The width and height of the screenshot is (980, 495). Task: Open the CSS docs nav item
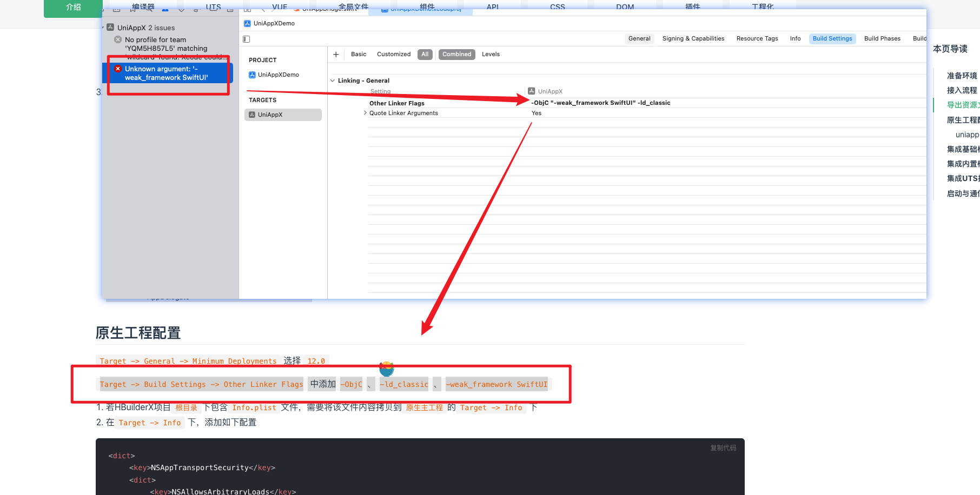(x=558, y=7)
